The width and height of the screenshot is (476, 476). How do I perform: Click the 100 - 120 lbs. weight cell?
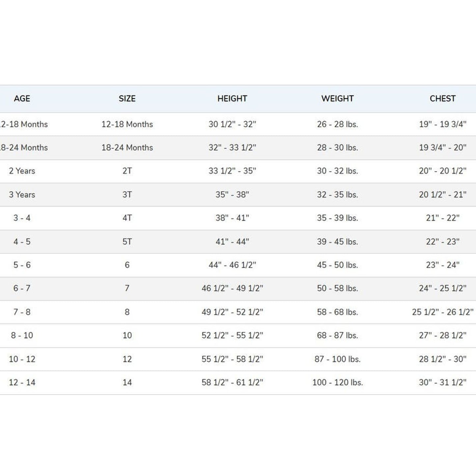click(x=337, y=382)
